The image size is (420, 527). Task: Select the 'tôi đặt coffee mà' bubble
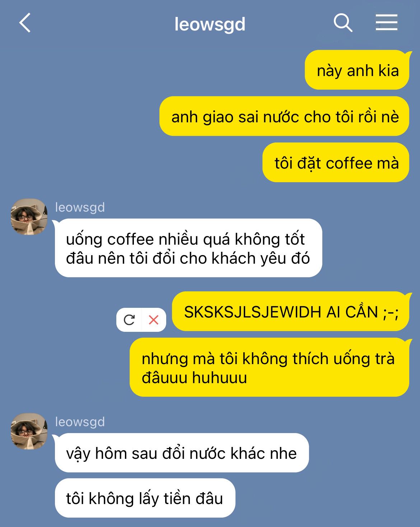336,163
